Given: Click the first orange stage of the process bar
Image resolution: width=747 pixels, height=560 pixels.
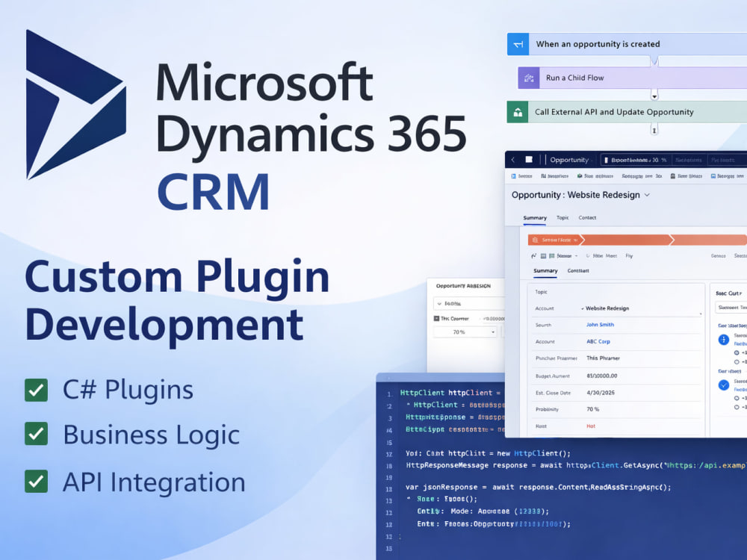Looking at the screenshot, I should tap(556, 240).
